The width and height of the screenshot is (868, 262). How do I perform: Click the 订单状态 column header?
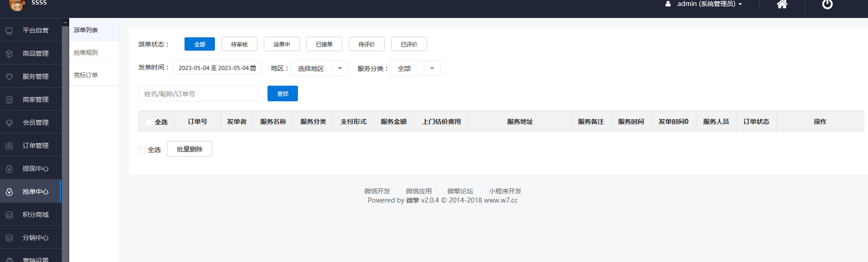coord(756,122)
